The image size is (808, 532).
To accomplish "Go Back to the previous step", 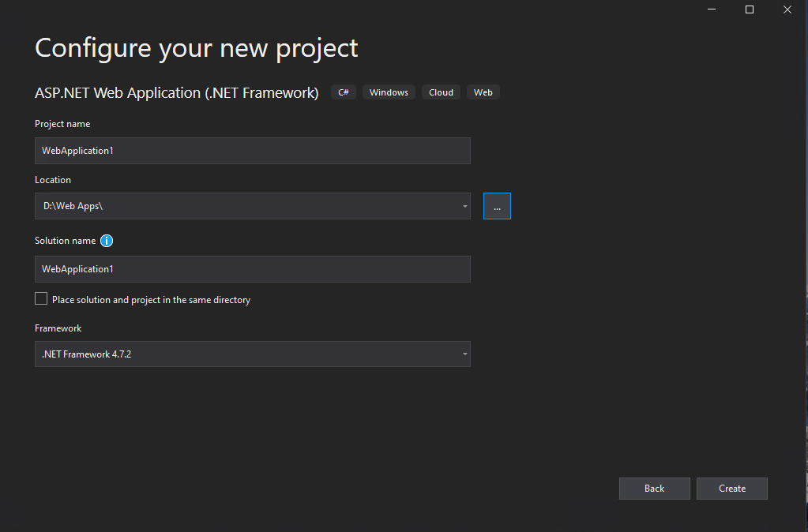I will (x=655, y=489).
